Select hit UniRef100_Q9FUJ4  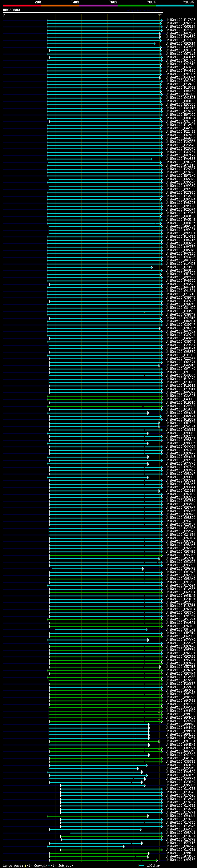pyautogui.click(x=180, y=50)
